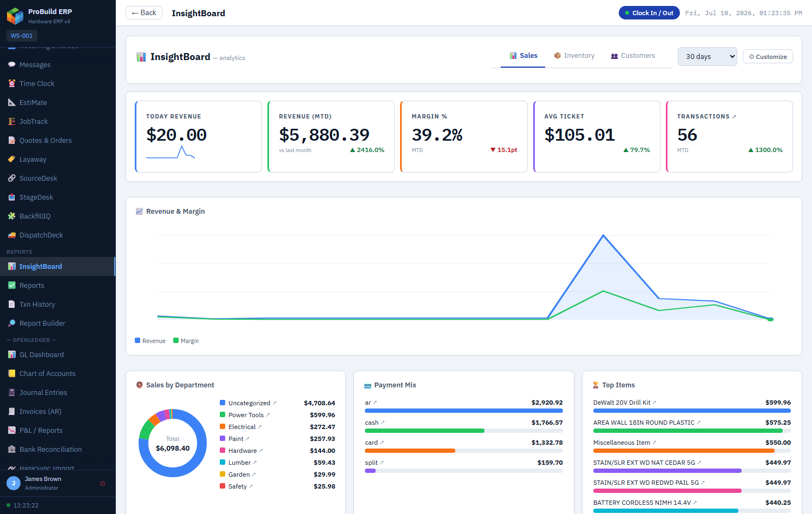Screen dimensions: 812x514
Task: Click the InsightBoard chart icon in sidebar
Action: coord(11,266)
